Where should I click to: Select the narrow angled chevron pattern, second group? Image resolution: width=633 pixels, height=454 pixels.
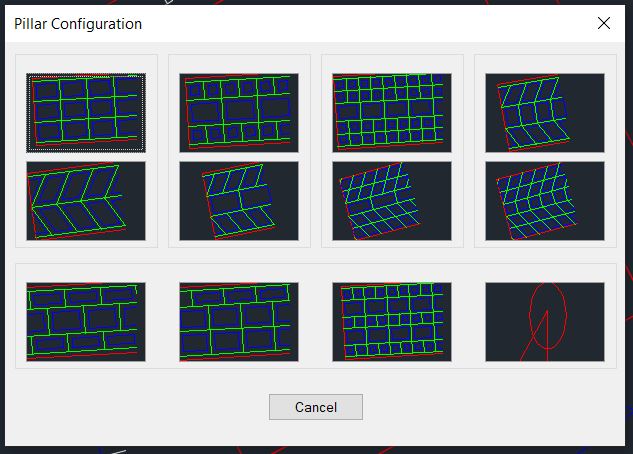click(x=239, y=201)
